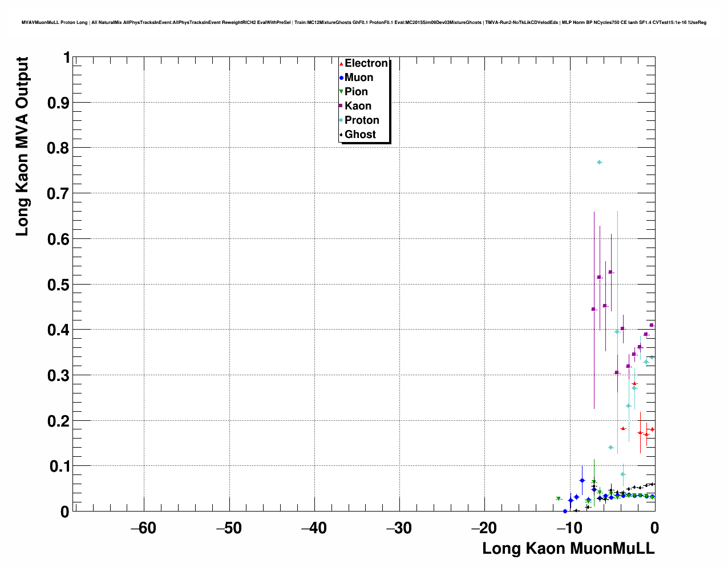Click the blue Muon circle marker in legend
The image size is (728, 568).
click(341, 78)
